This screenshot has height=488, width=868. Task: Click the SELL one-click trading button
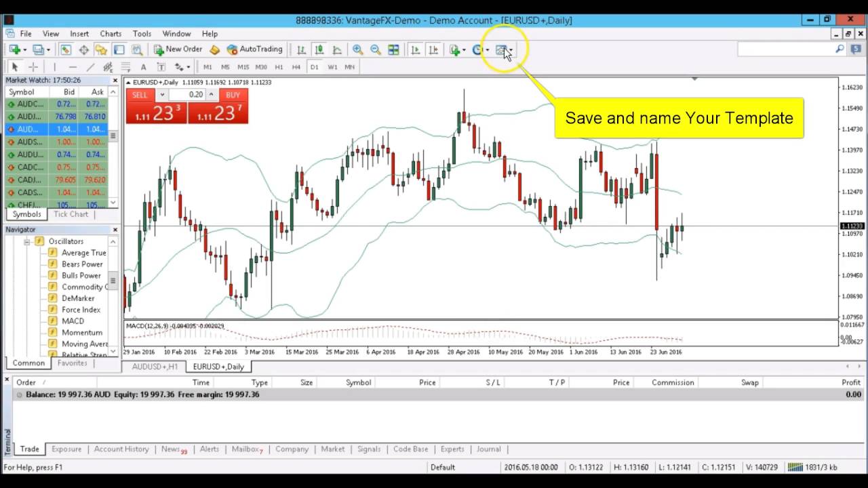(x=140, y=95)
